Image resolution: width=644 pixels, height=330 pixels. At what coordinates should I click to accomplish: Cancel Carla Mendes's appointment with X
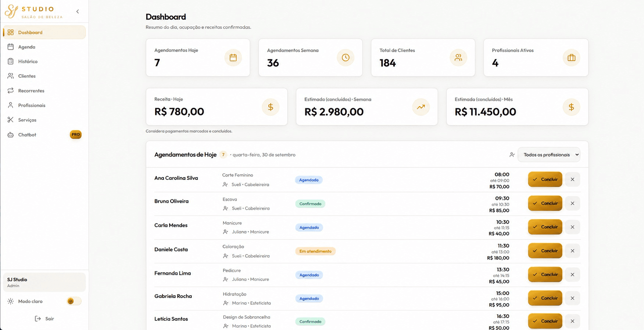[x=572, y=227]
